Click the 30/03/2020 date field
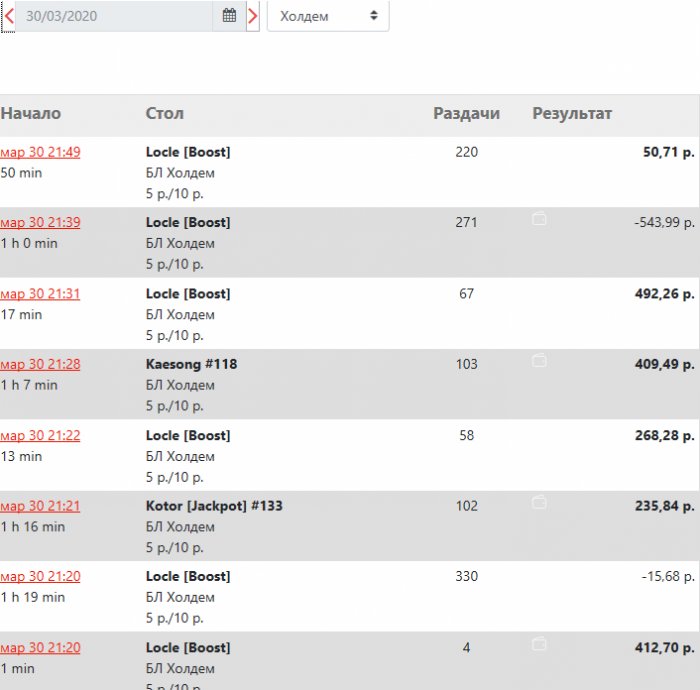700x690 pixels. [115, 16]
